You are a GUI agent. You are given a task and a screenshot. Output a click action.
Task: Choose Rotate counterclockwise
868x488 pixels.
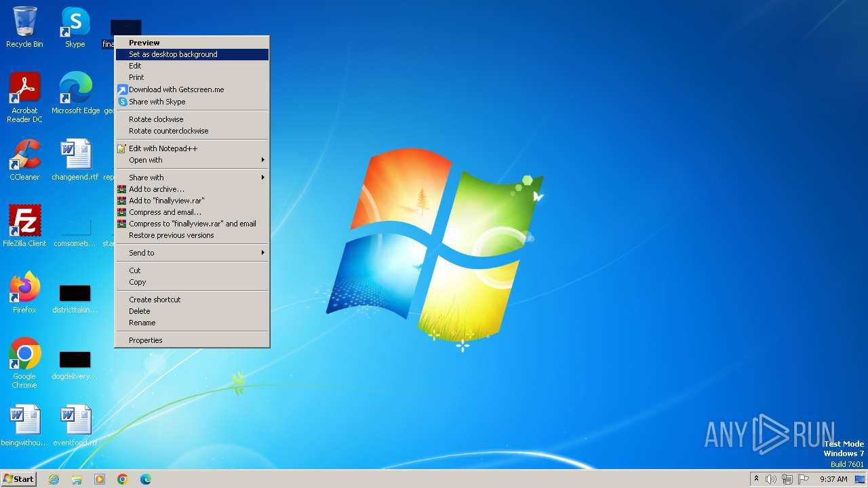pyautogui.click(x=193, y=131)
